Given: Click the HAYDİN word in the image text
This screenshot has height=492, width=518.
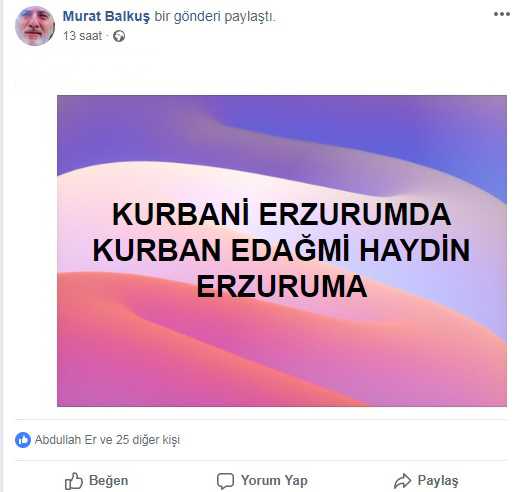Looking at the screenshot, I should tap(415, 250).
